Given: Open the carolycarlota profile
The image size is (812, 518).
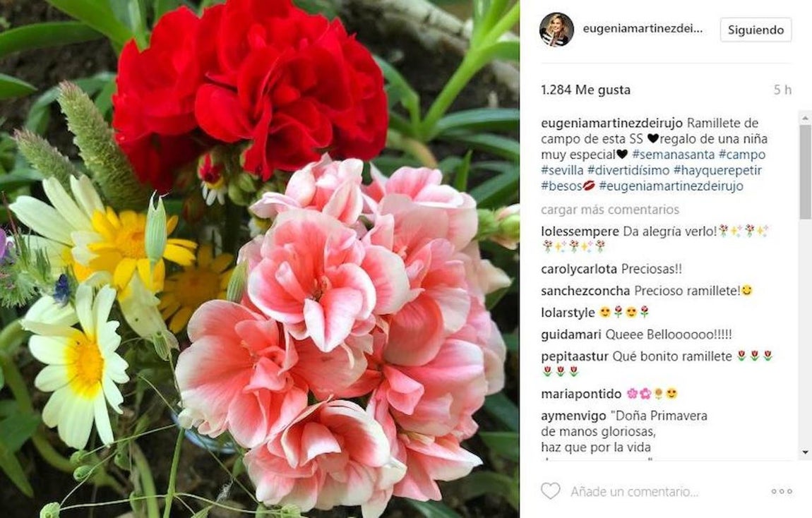Looking at the screenshot, I should click(x=578, y=269).
